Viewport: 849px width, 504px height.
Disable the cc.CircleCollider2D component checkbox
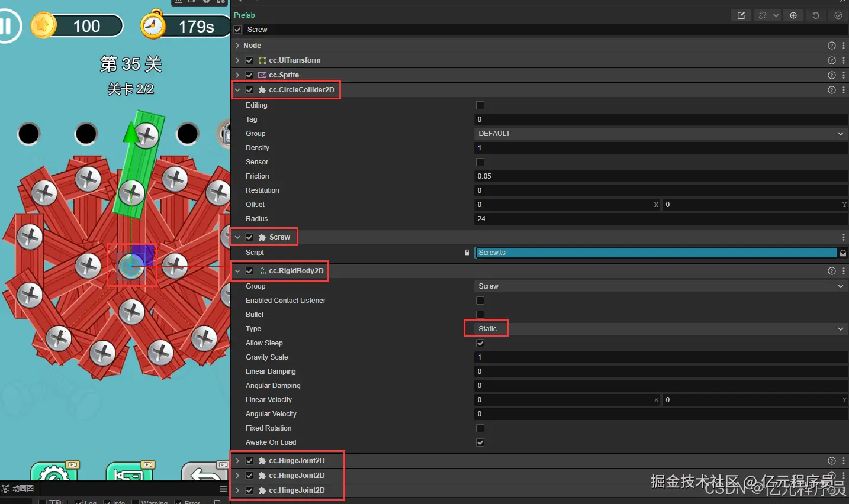tap(249, 90)
